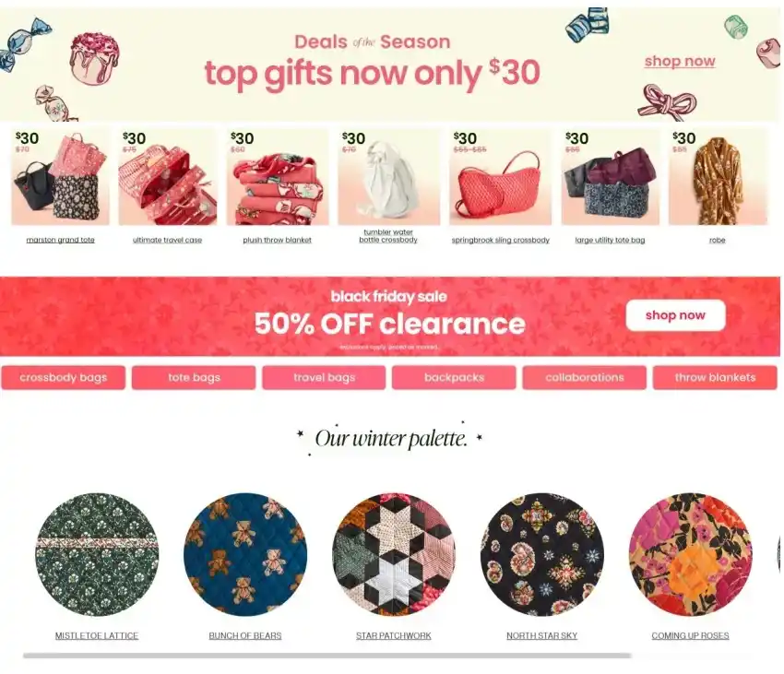This screenshot has height=674, width=784.
Task: Click shop now button in Black Friday banner
Action: pos(675,315)
